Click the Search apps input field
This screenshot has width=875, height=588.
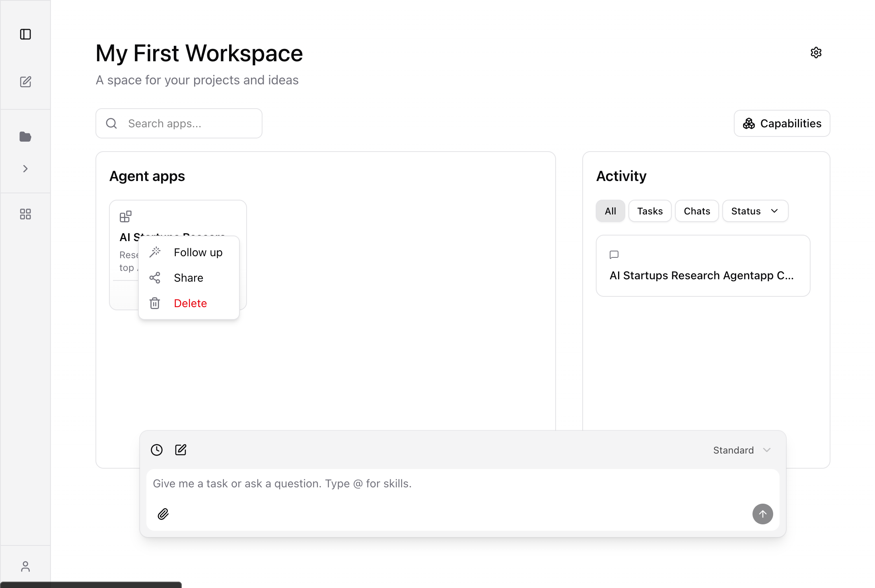(x=179, y=123)
